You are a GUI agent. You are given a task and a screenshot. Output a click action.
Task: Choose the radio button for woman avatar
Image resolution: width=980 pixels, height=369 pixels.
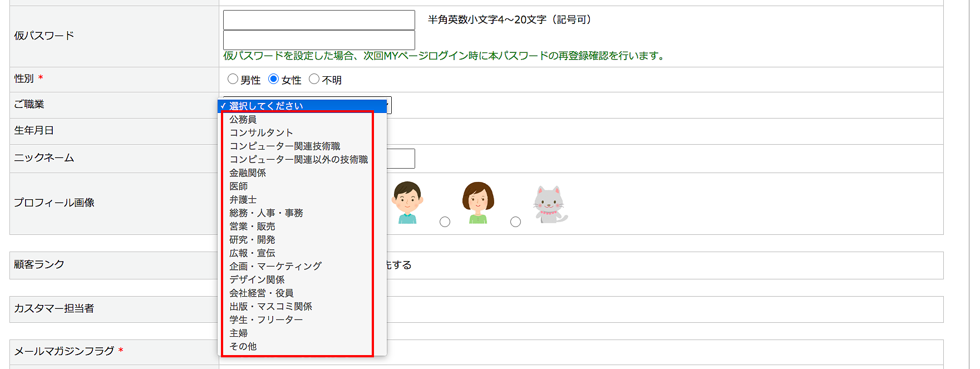445,222
